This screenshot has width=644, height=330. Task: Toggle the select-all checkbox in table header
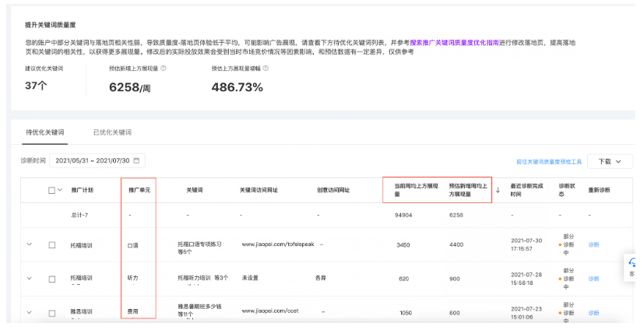[51, 190]
